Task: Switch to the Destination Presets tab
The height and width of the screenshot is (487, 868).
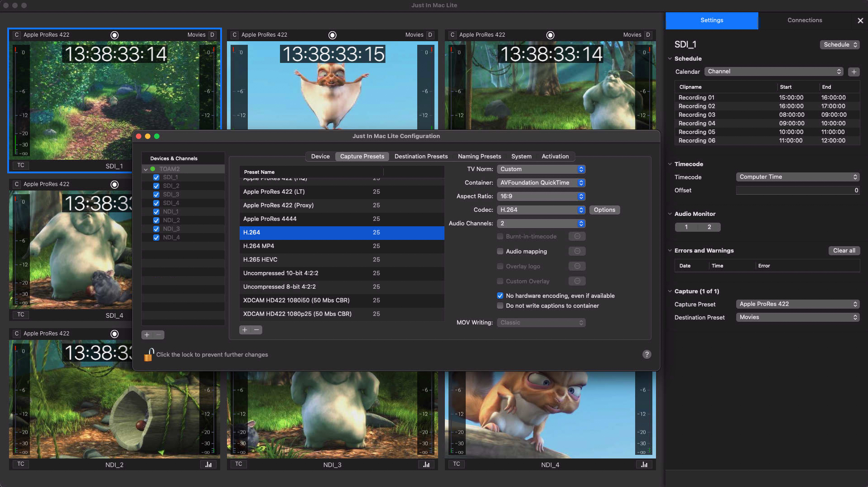Action: coord(421,157)
